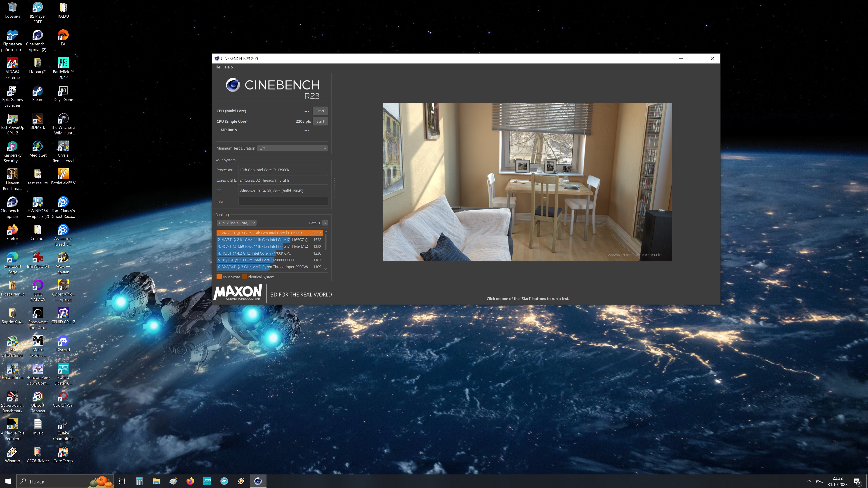Click the TechPowerUp GPU-Z desktop shortcut
Viewport: 868px width, 488px height.
[12, 119]
